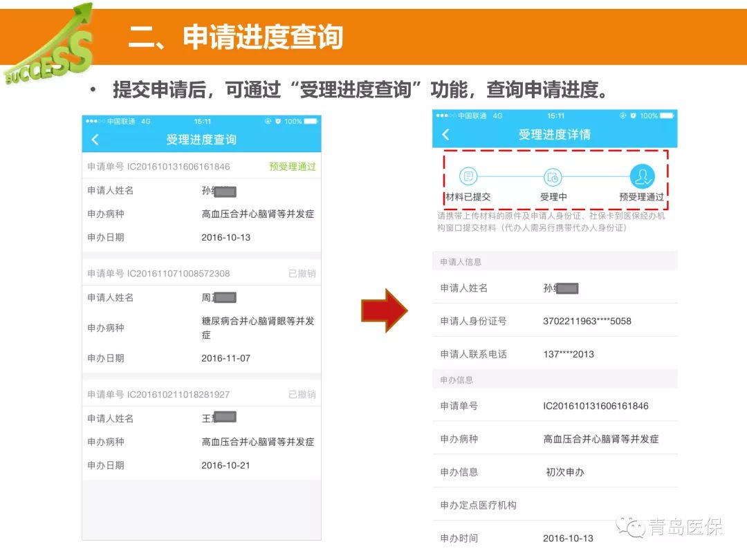Click the green 预受理通过 status label

(292, 167)
